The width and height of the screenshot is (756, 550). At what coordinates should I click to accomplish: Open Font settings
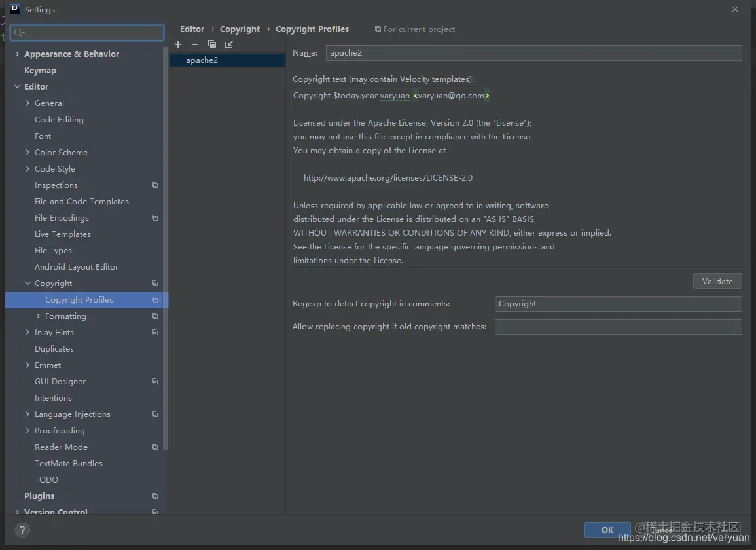pyautogui.click(x=43, y=136)
